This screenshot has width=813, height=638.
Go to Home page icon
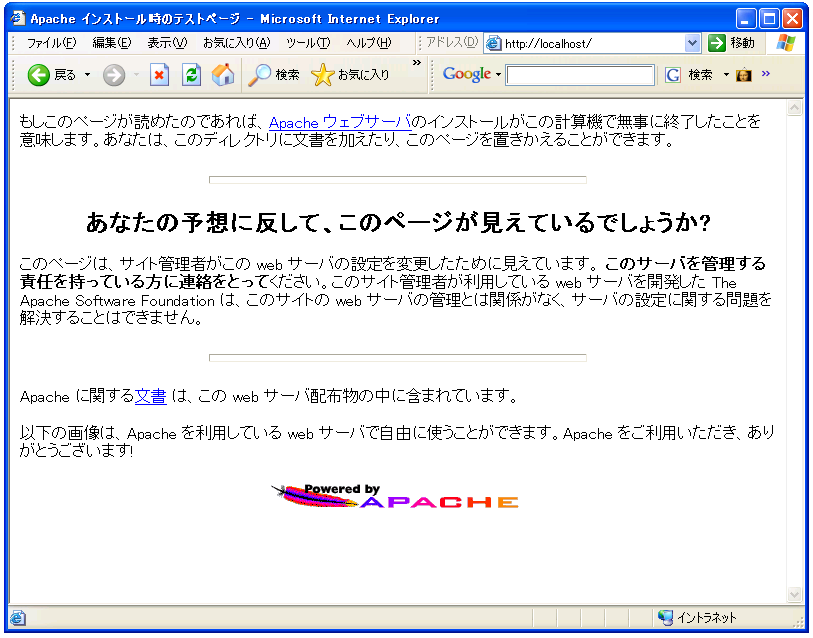(x=223, y=75)
